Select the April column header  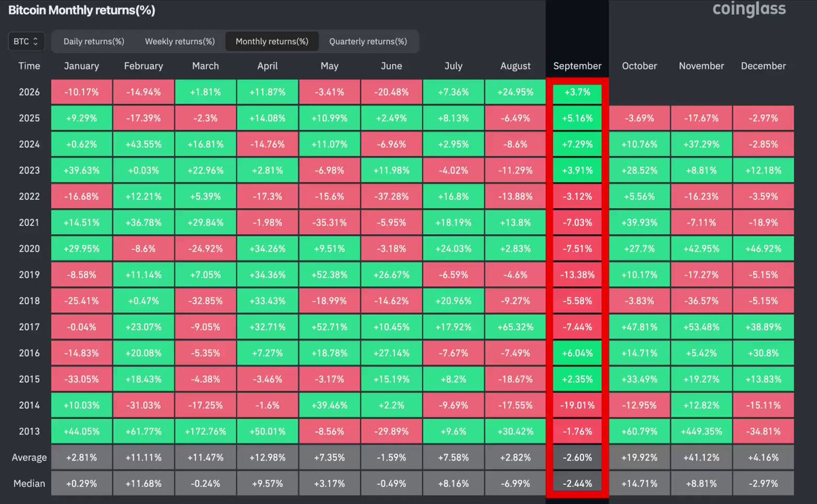click(x=268, y=66)
